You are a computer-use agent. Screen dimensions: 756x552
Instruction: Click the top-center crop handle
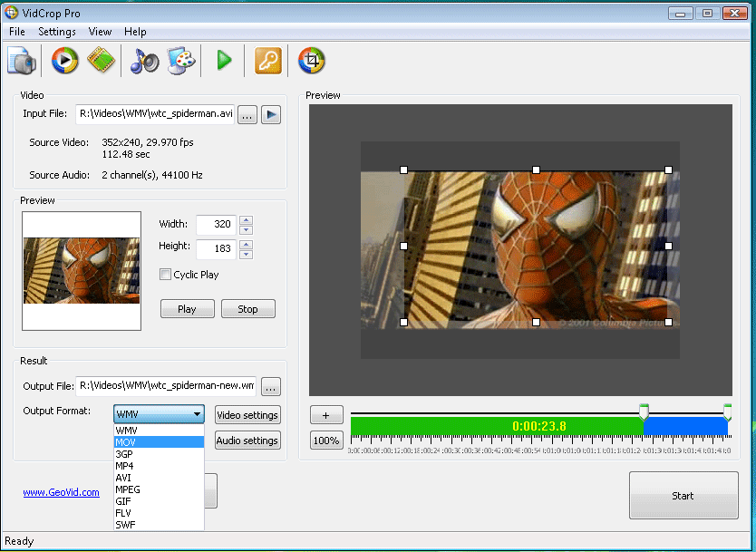point(536,169)
